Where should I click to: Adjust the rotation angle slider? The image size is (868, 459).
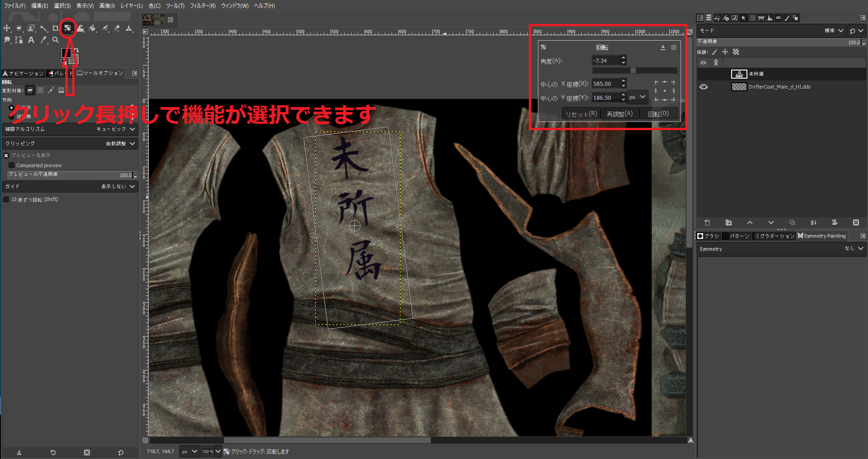[635, 70]
